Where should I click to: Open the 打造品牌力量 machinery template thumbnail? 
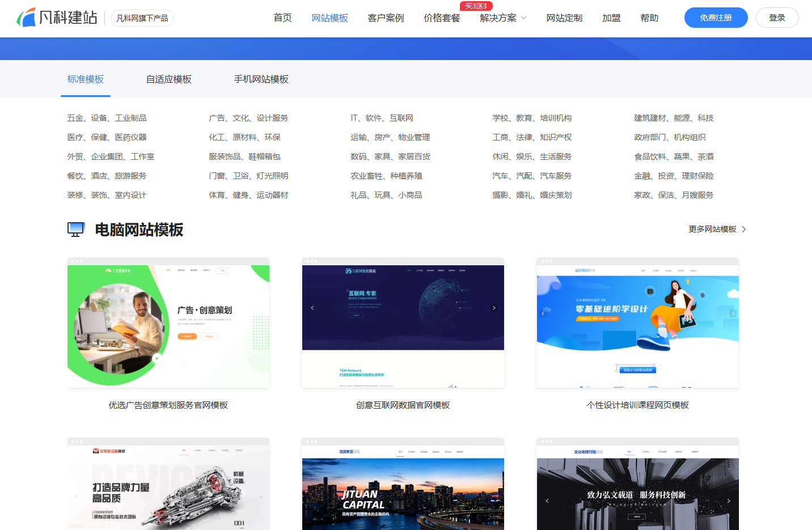[168, 484]
